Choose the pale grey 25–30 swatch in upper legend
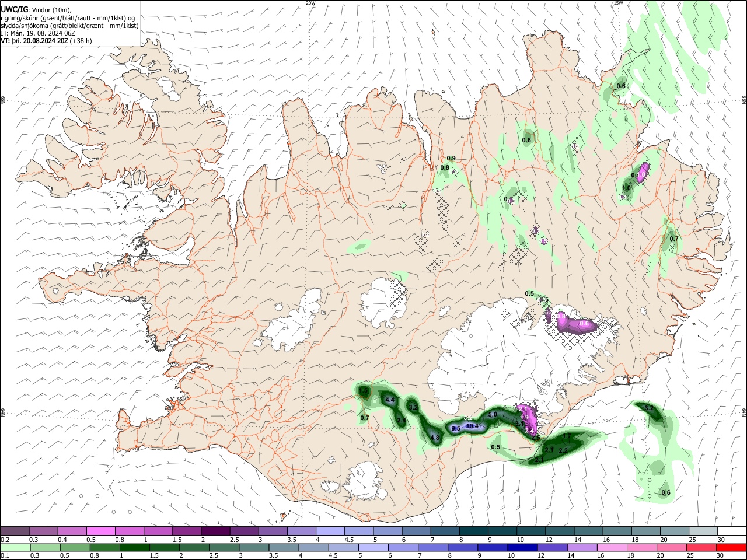The width and height of the screenshot is (747, 560). point(703,531)
